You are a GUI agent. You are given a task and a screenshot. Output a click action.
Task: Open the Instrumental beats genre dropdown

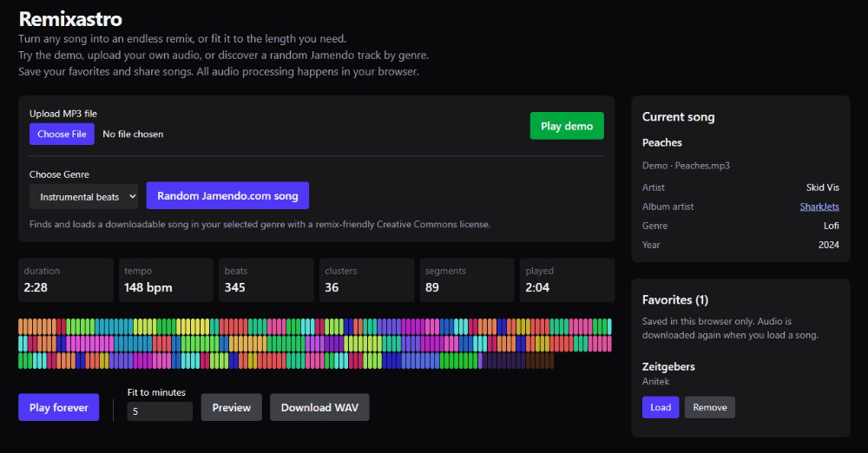tap(83, 197)
